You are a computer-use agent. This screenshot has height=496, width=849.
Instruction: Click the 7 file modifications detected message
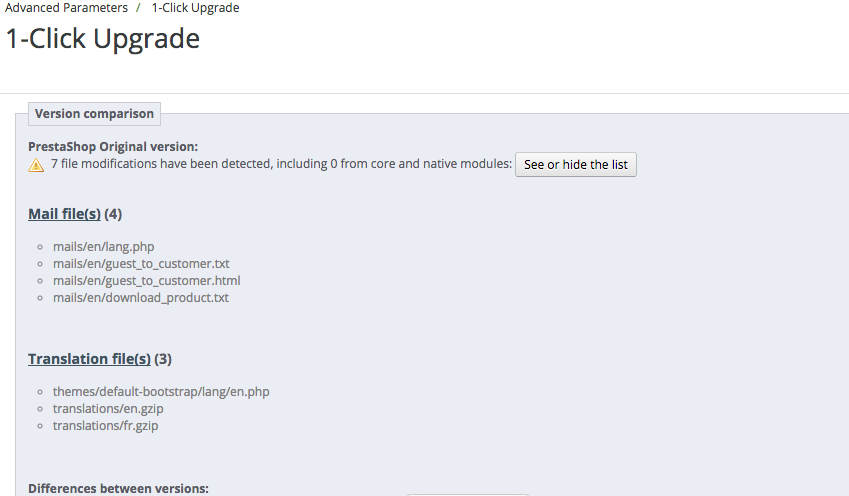click(x=280, y=164)
